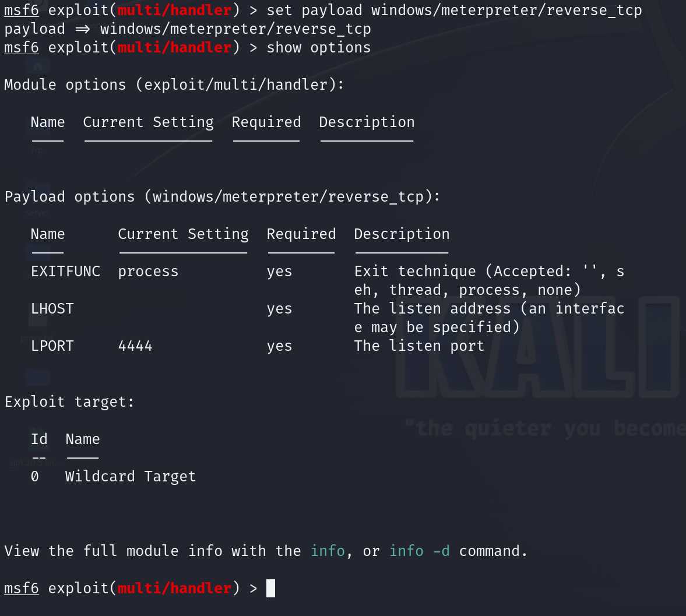The image size is (686, 616).
Task: Click the green 'info' command text
Action: [x=328, y=551]
